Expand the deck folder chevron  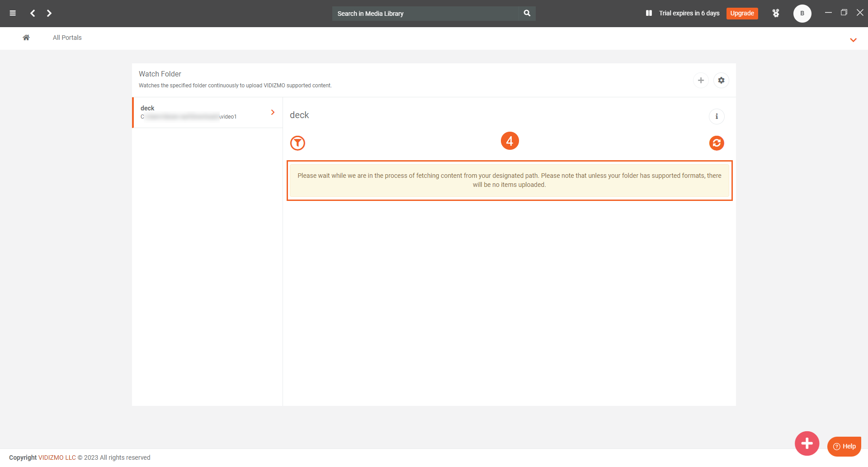(x=273, y=112)
